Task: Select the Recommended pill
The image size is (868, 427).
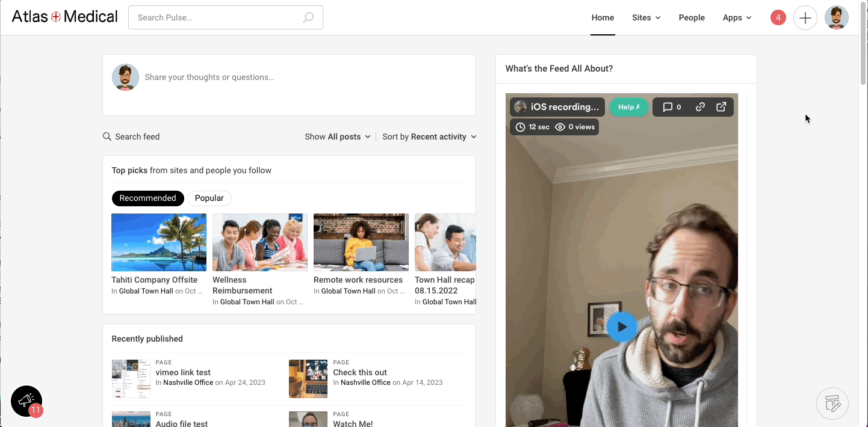Action: coord(147,198)
